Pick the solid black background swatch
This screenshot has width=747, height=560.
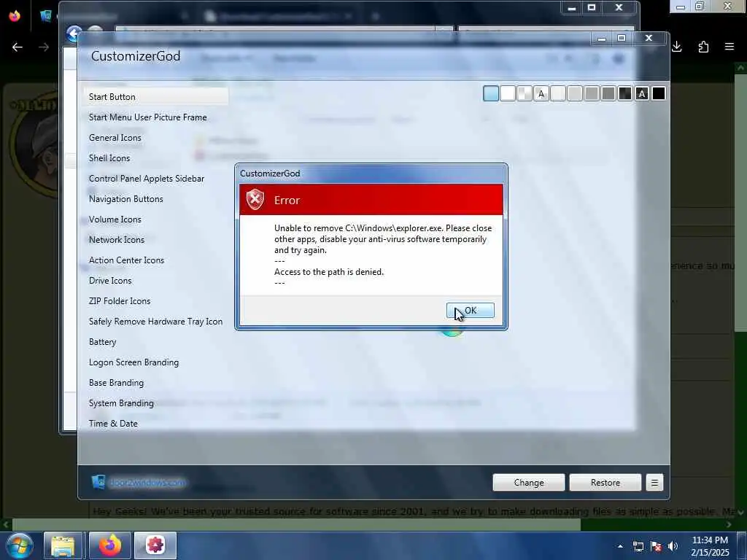point(659,94)
